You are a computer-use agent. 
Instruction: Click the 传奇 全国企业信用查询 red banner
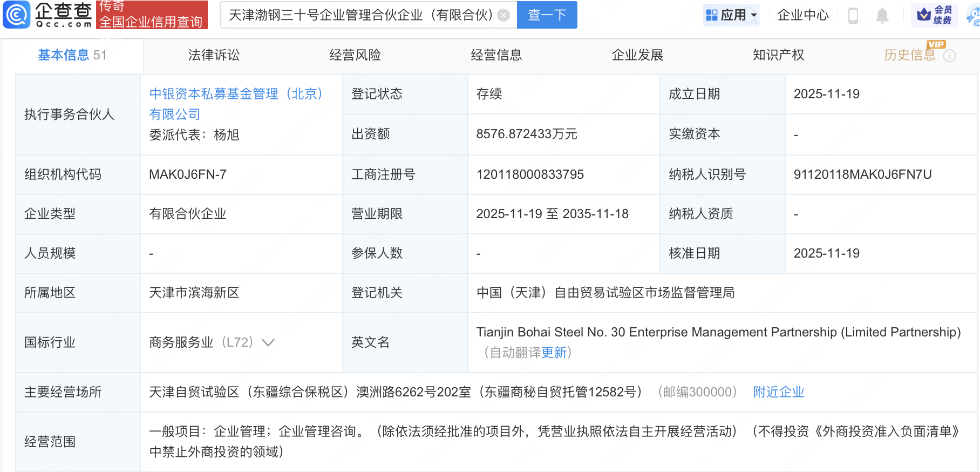[152, 15]
